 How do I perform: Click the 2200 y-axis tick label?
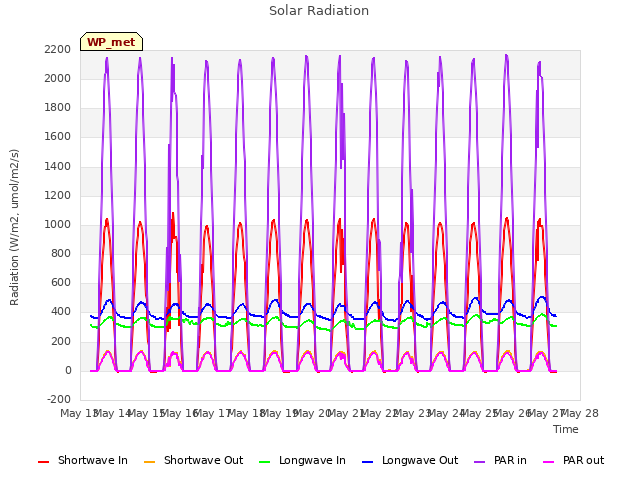tap(58, 49)
